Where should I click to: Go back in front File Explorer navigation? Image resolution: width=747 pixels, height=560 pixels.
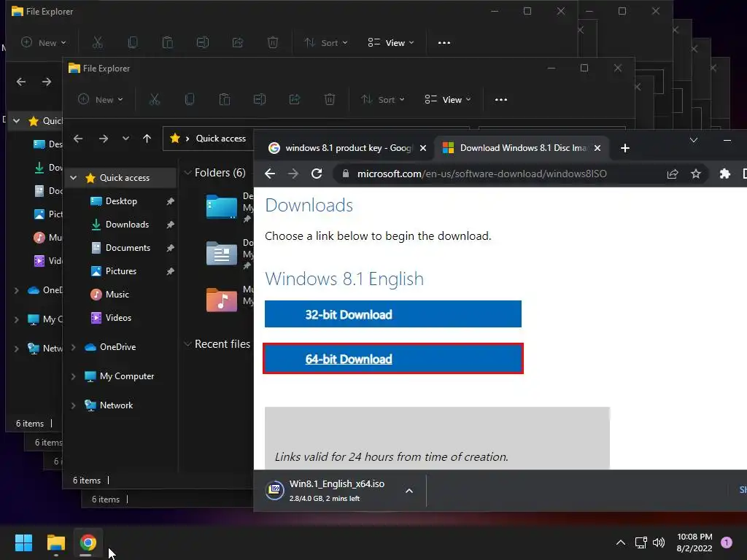[x=78, y=139]
